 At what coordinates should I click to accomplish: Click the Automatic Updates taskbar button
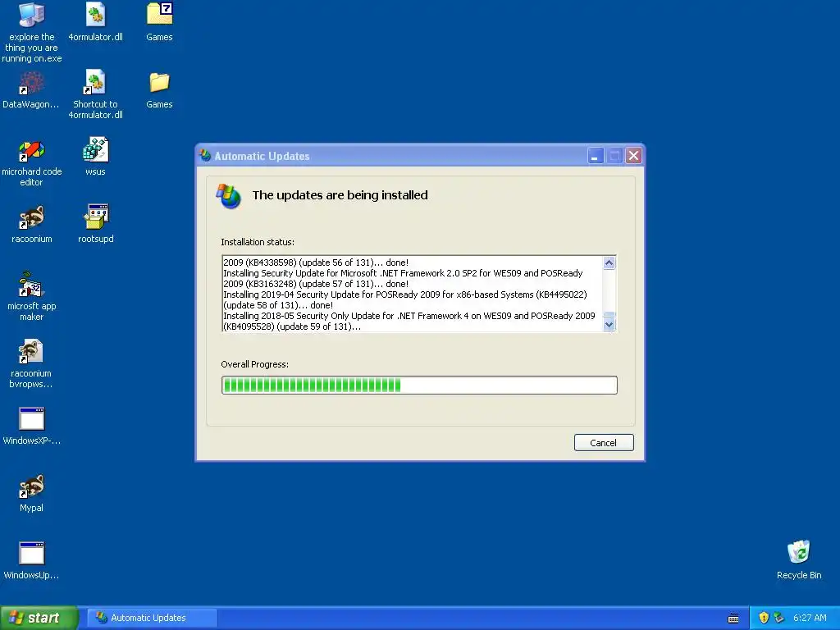(x=152, y=618)
